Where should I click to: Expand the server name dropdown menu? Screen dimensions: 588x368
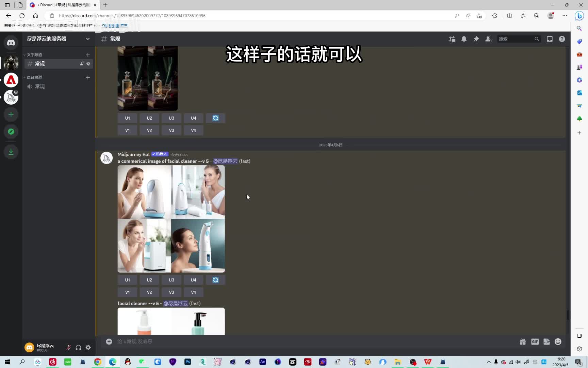coord(88,39)
